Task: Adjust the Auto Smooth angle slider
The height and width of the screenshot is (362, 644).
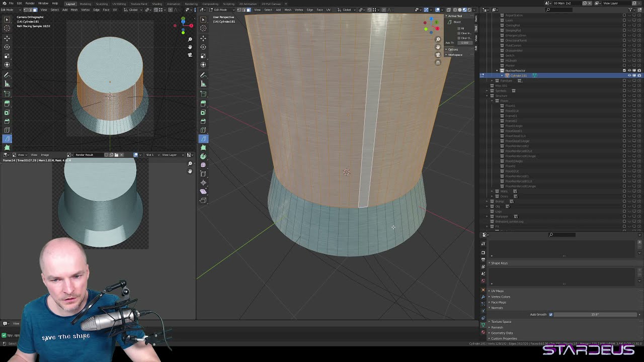Action: (595, 315)
